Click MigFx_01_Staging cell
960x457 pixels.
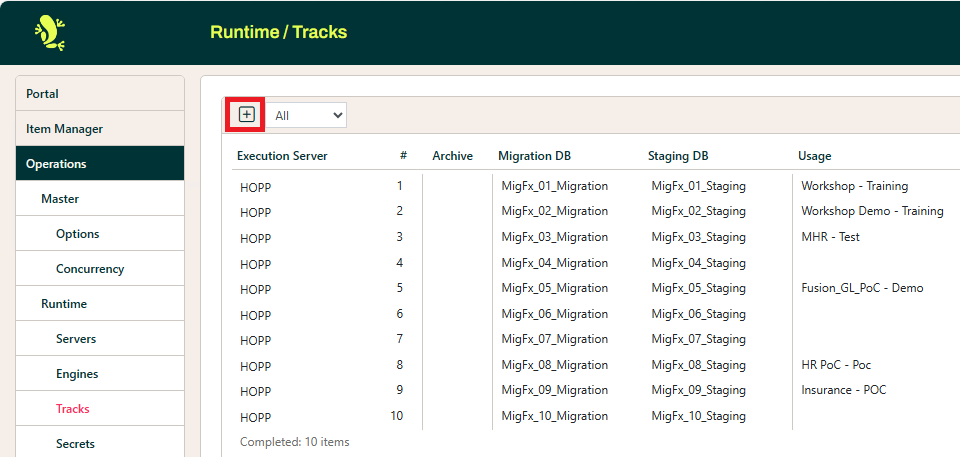[x=699, y=186]
